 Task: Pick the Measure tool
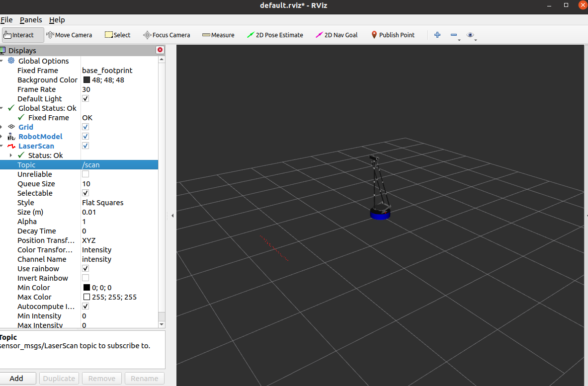218,35
